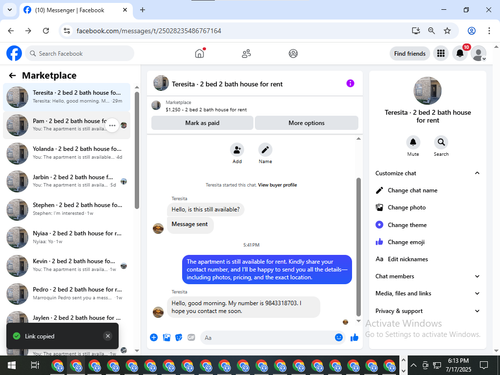Search in conversation via magnifier icon
The image size is (500, 375).
(441, 142)
